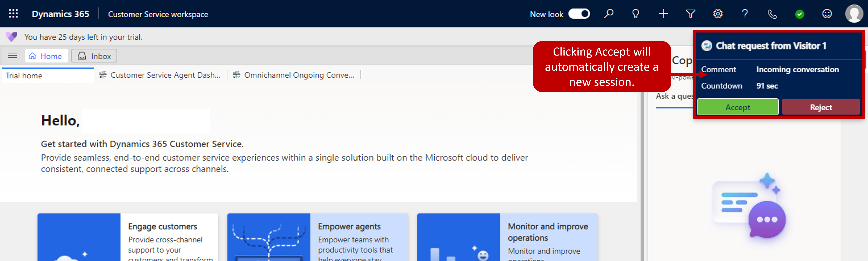Open the help question mark icon

tap(745, 14)
